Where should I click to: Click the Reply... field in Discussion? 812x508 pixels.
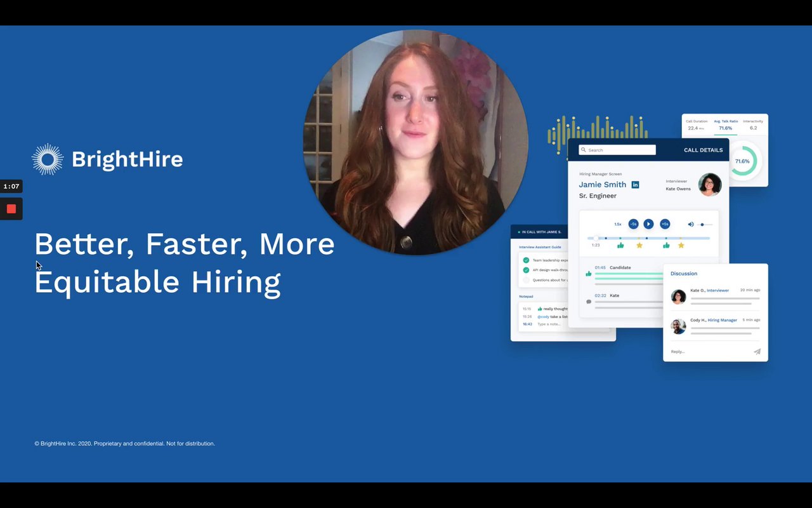pos(678,351)
